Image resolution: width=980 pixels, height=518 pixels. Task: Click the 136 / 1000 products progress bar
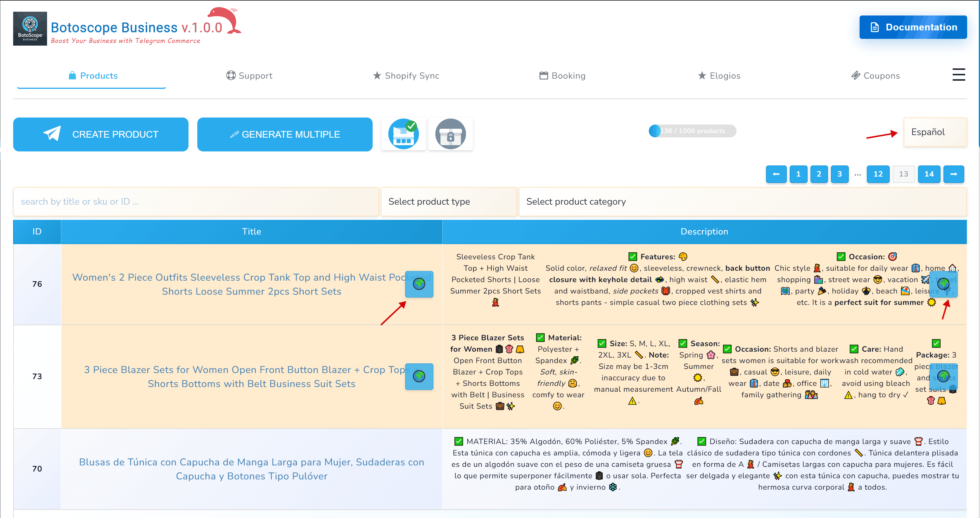tap(692, 131)
